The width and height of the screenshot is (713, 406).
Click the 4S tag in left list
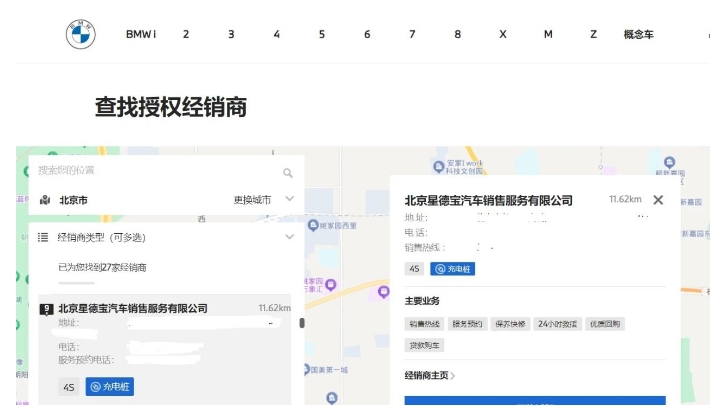(69, 387)
